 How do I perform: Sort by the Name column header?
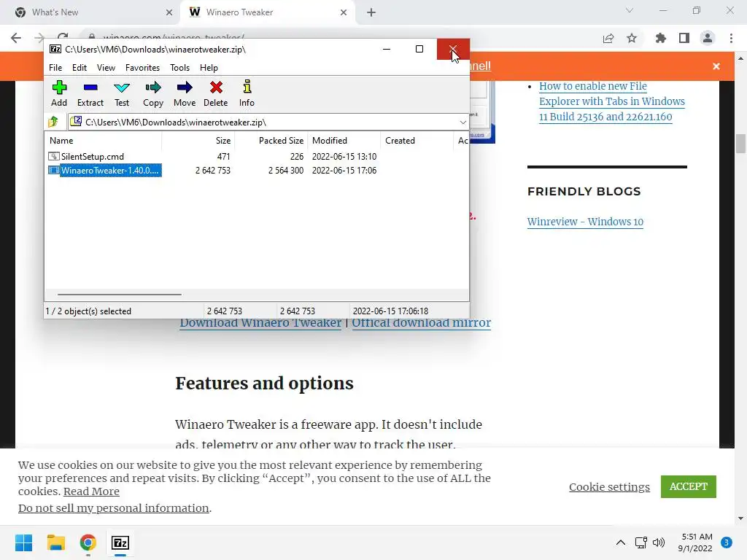pyautogui.click(x=103, y=141)
